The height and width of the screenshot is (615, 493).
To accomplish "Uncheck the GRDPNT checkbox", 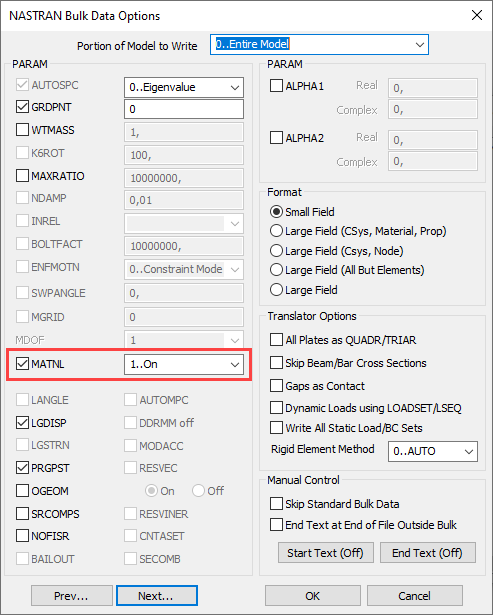I will [22, 107].
